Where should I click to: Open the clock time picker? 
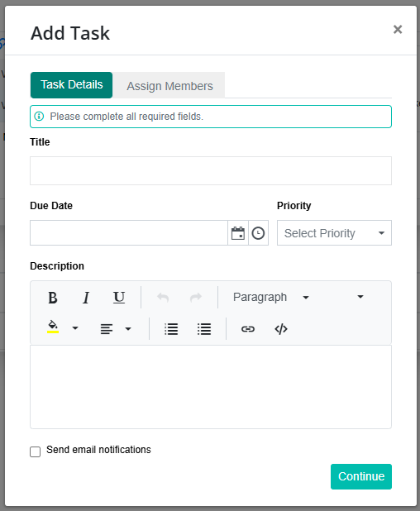[259, 233]
